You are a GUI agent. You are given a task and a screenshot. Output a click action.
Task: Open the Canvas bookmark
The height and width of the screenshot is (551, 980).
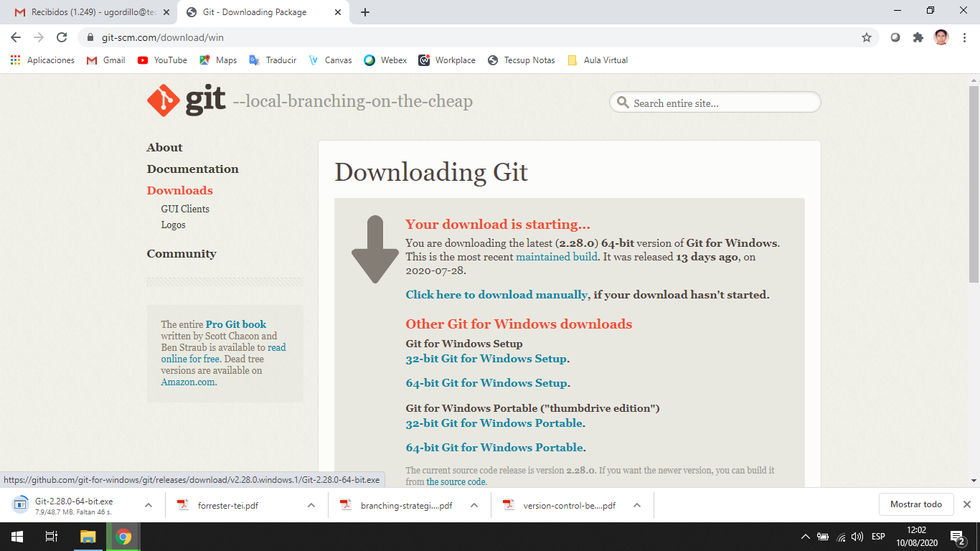[x=330, y=60]
